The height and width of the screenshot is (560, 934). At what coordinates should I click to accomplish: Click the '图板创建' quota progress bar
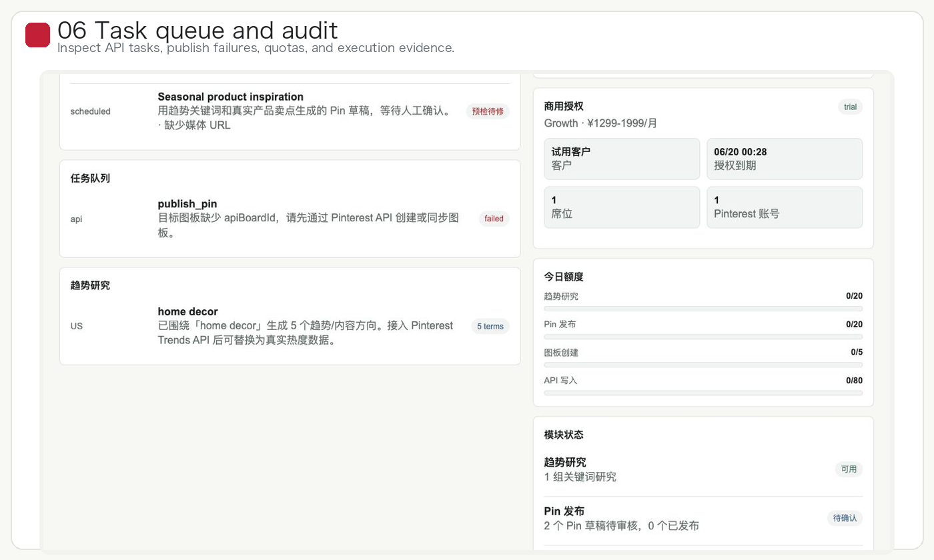703,365
